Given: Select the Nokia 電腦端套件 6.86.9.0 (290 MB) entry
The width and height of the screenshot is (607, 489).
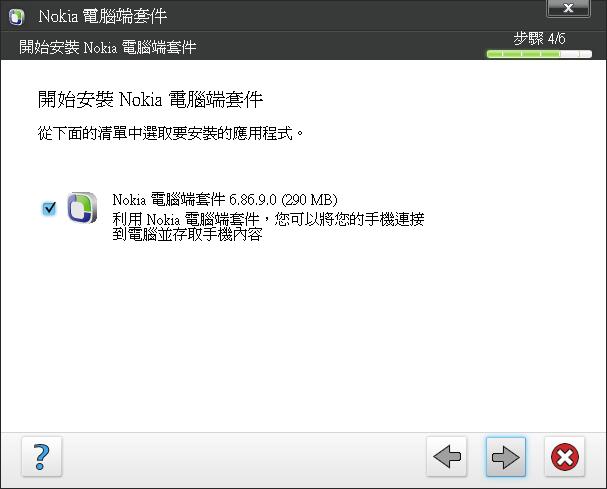Looking at the screenshot, I should (x=225, y=200).
